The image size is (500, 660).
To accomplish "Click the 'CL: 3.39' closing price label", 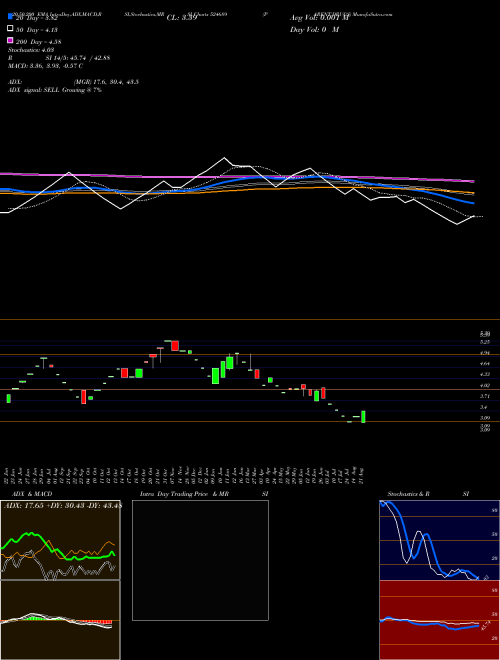I will [182, 18].
